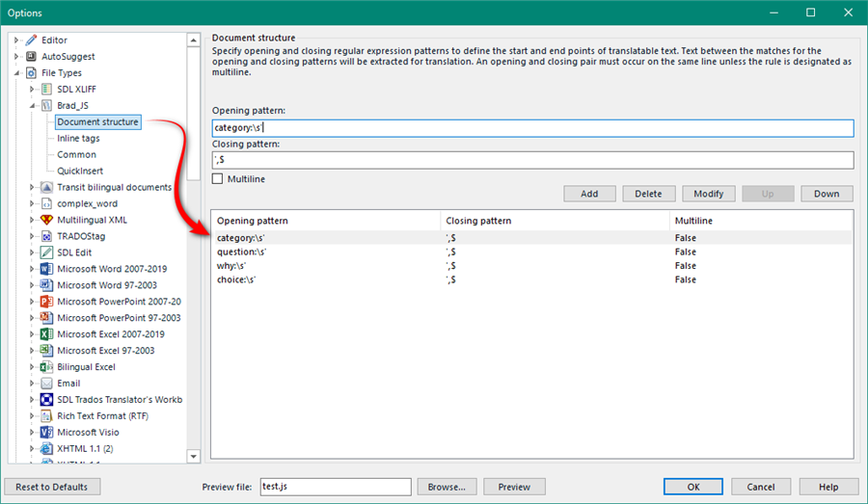This screenshot has width=868, height=504.
Task: Select the question:\s' rule row
Action: click(531, 252)
